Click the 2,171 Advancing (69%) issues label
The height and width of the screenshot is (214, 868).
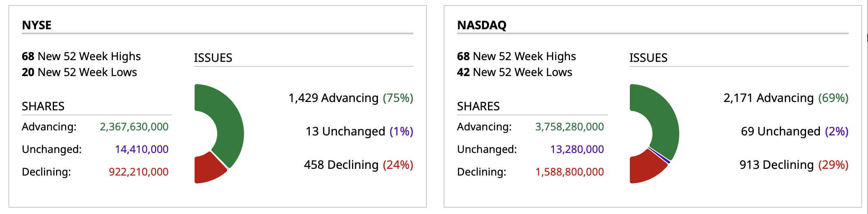click(786, 98)
